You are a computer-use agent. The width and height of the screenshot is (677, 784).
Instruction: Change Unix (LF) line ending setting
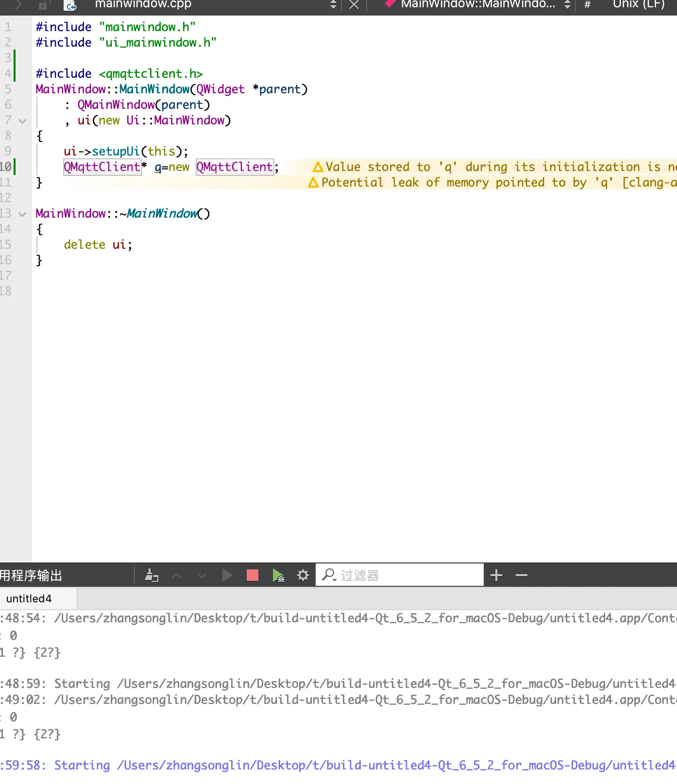639,5
